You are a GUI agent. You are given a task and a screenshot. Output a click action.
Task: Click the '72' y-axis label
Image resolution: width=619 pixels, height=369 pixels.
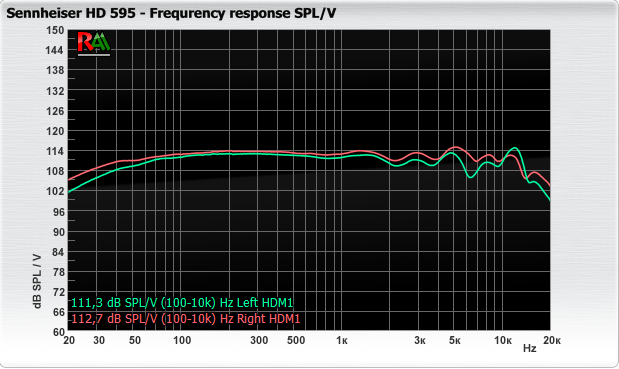(58, 292)
